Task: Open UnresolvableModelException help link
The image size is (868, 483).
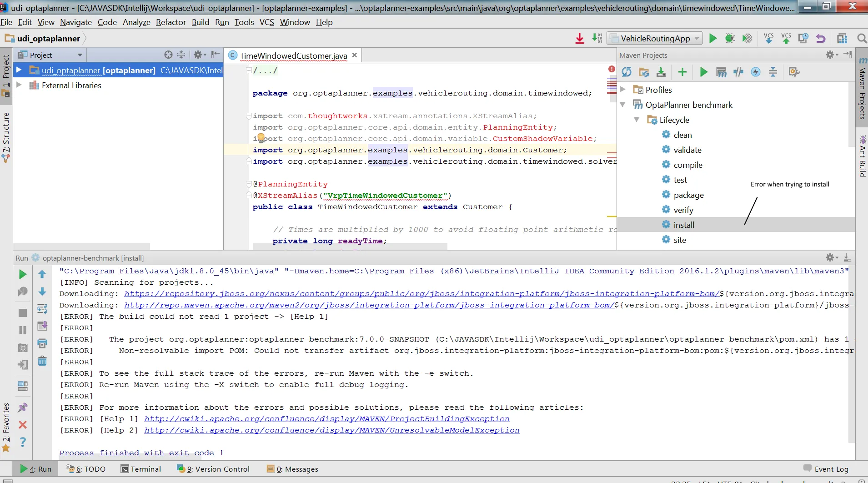Action: 332,430
